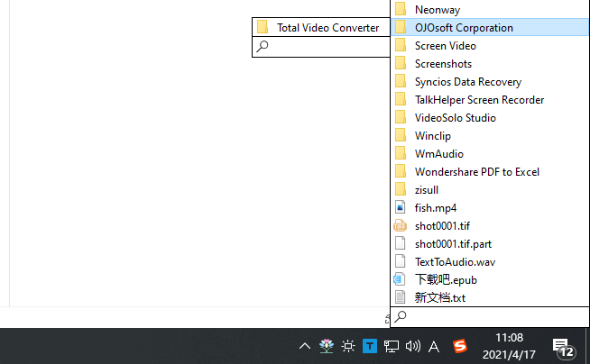Open the network status tray icon
This screenshot has width=590, height=364.
point(391,346)
